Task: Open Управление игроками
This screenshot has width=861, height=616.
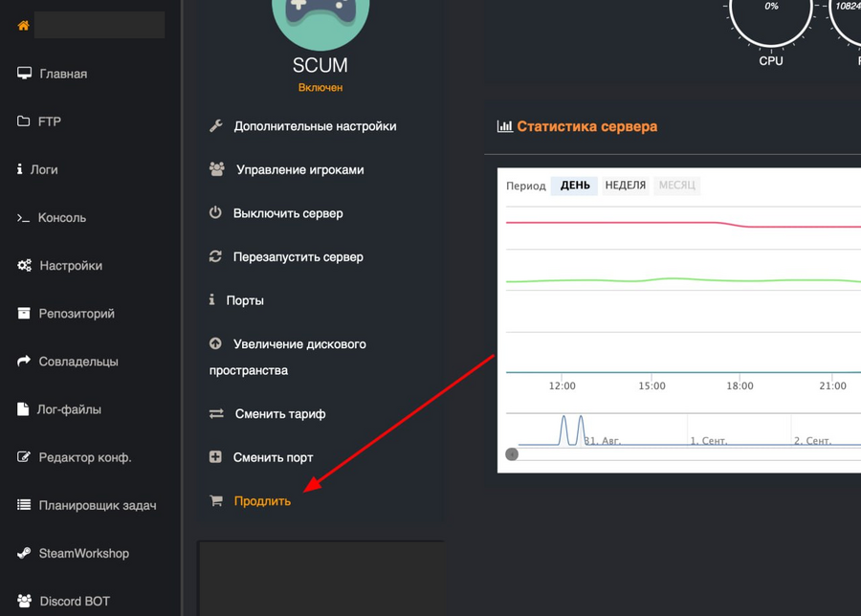Action: coord(300,169)
